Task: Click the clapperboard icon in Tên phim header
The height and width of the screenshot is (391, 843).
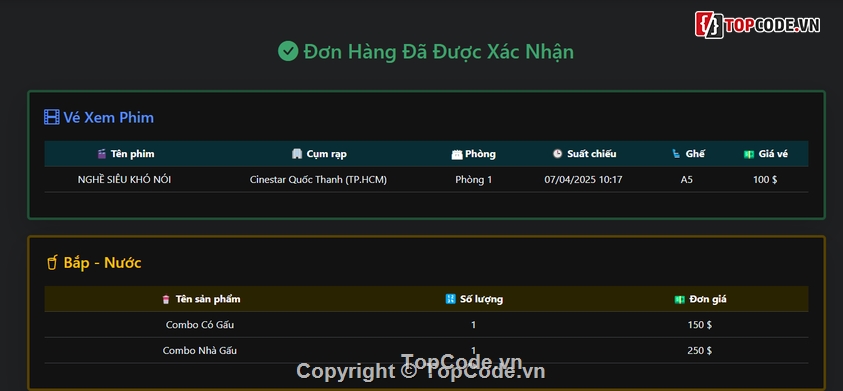Action: pos(102,154)
